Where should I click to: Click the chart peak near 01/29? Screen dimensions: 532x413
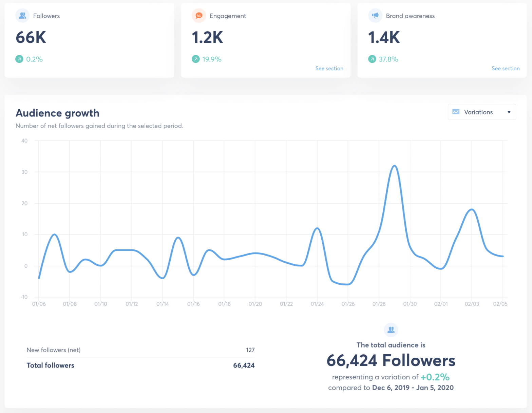tap(395, 166)
